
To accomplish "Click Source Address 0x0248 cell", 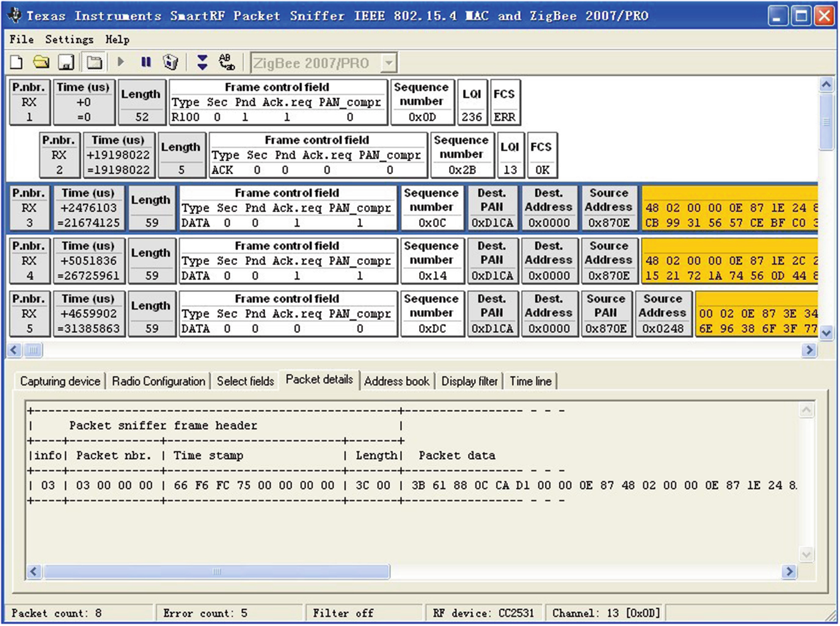I will pyautogui.click(x=663, y=313).
